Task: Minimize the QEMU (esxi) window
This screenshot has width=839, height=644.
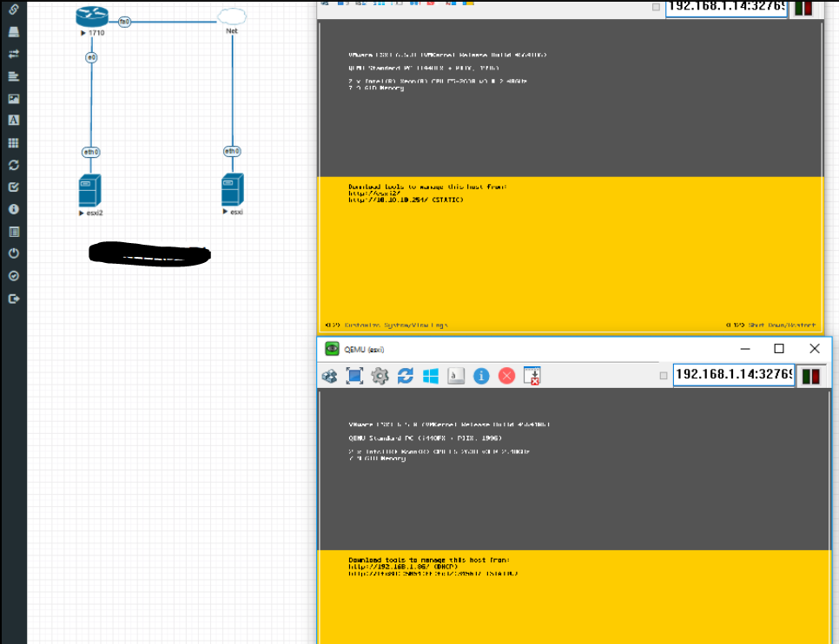Action: (x=745, y=349)
